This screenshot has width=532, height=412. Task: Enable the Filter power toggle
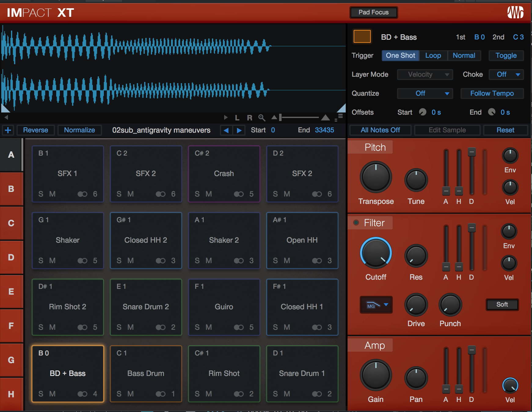(356, 223)
